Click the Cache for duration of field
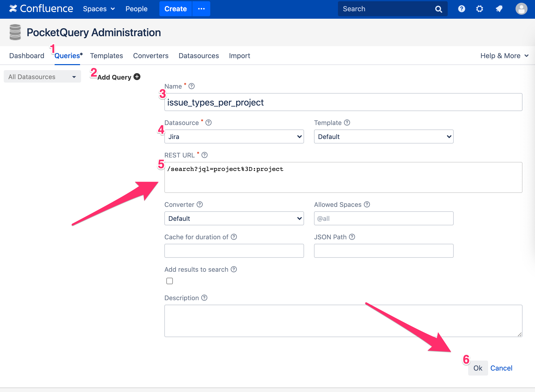This screenshot has width=535, height=392. (x=234, y=251)
